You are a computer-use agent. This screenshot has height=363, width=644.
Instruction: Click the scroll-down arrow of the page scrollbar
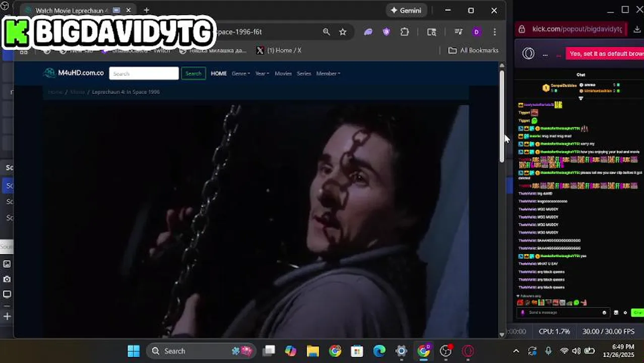502,334
